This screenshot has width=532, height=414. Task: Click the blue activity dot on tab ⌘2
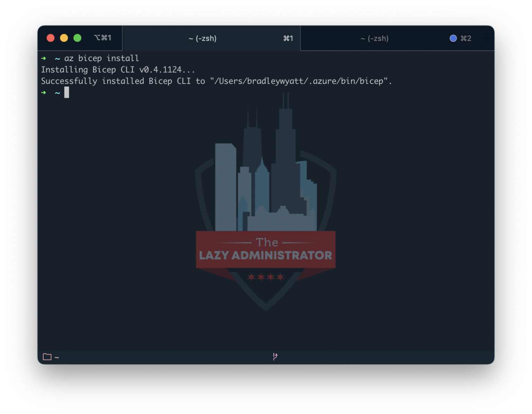click(x=453, y=38)
